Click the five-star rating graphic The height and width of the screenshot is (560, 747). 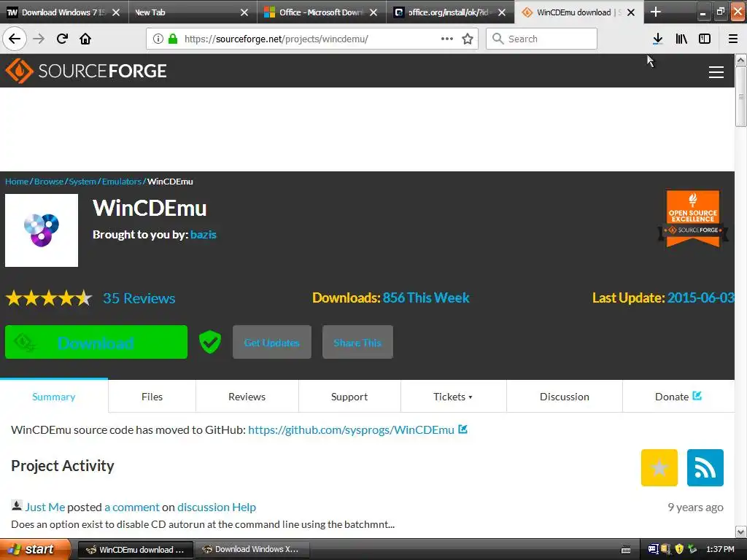pos(49,298)
